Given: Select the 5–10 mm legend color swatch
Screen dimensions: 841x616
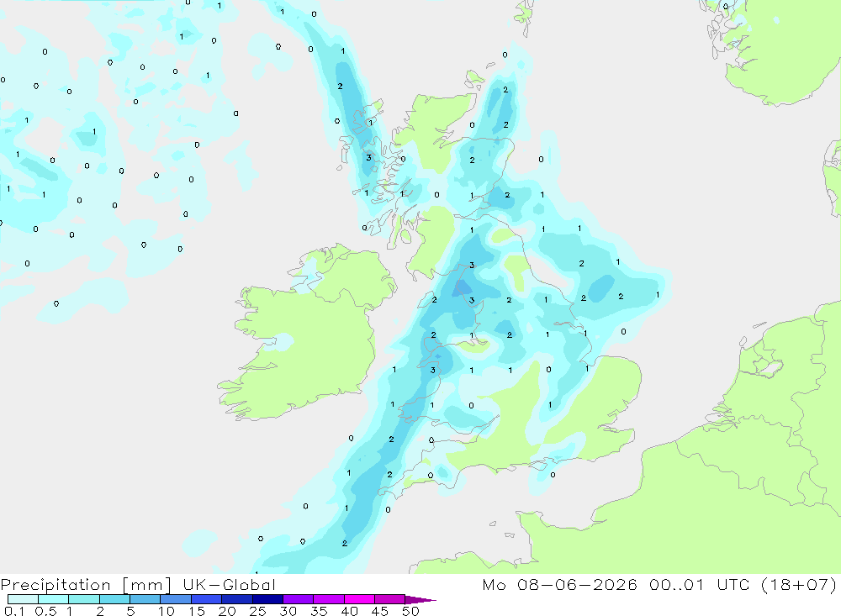Looking at the screenshot, I should tap(145, 599).
